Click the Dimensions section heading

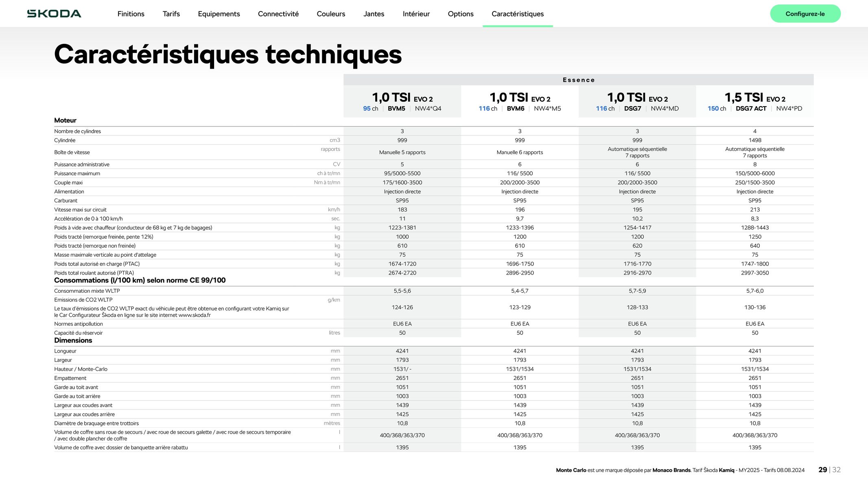coord(73,340)
